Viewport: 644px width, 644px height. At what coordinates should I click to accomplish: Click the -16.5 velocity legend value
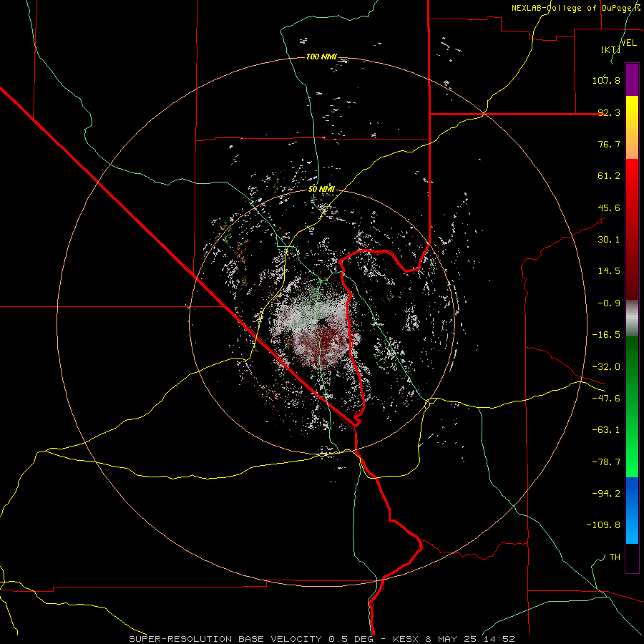(606, 335)
